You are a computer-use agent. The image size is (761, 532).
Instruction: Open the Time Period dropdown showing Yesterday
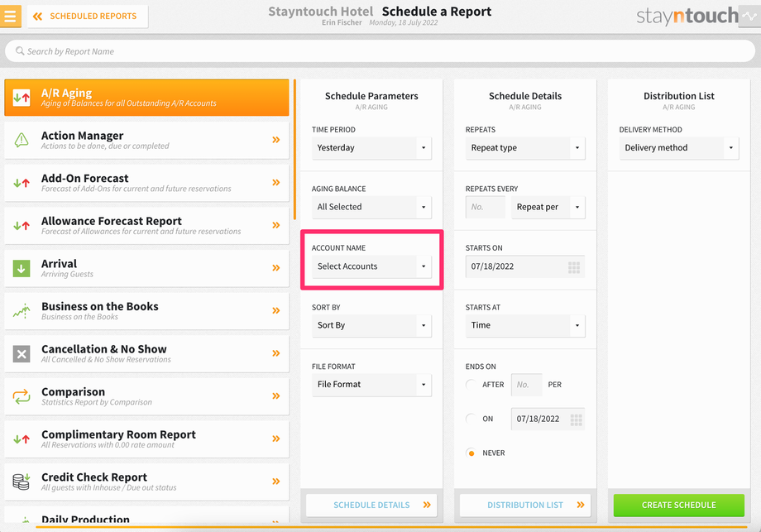[x=371, y=148]
